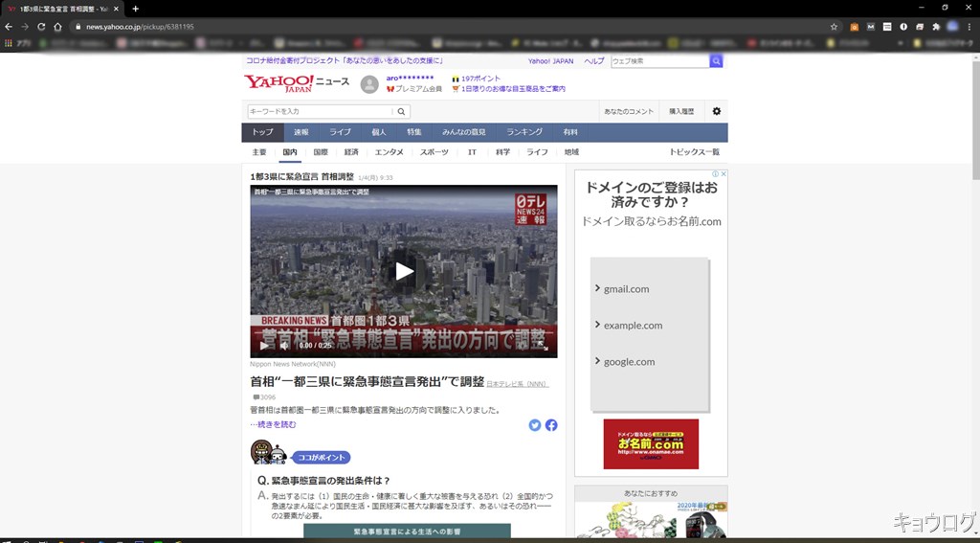This screenshot has height=543, width=980.
Task: Open a new tab with the plus button
Action: pos(135,9)
